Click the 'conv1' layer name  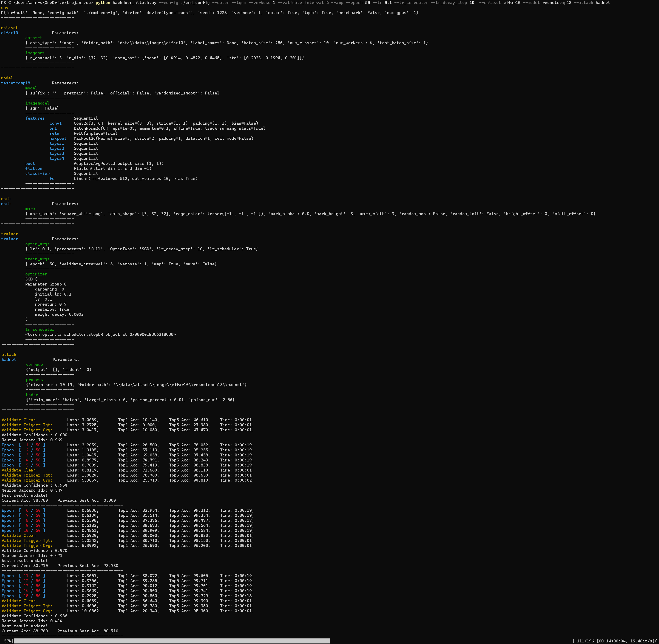click(x=55, y=123)
